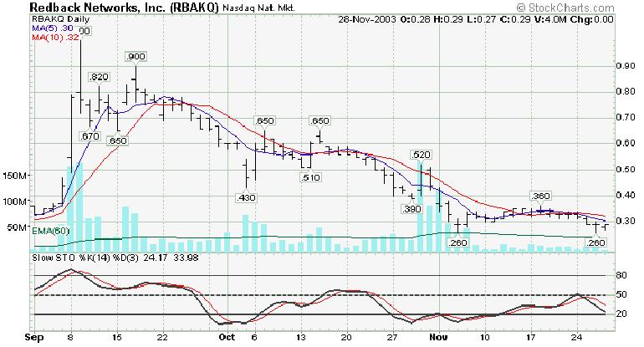Click the .430 price callout
This screenshot has width=644, height=347.
tap(246, 197)
